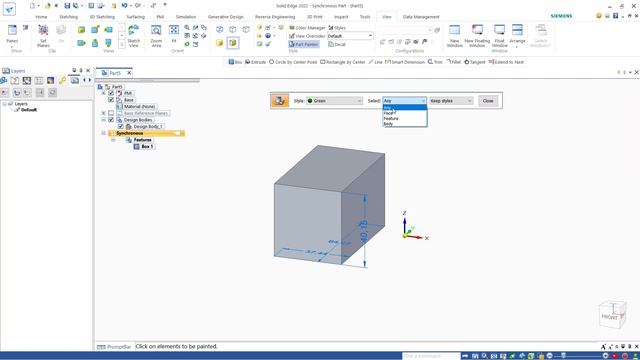Toggle the Design Body_1 checkbox
The image size is (640, 360).
pos(121,127)
